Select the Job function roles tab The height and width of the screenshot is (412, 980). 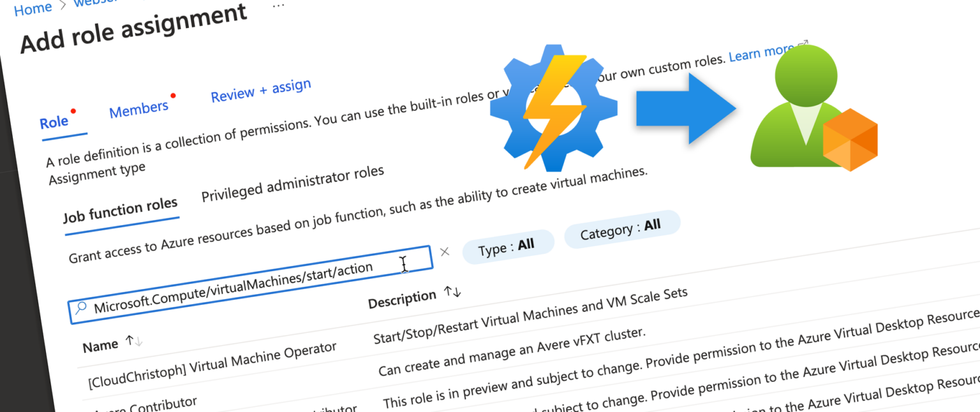[x=121, y=206]
